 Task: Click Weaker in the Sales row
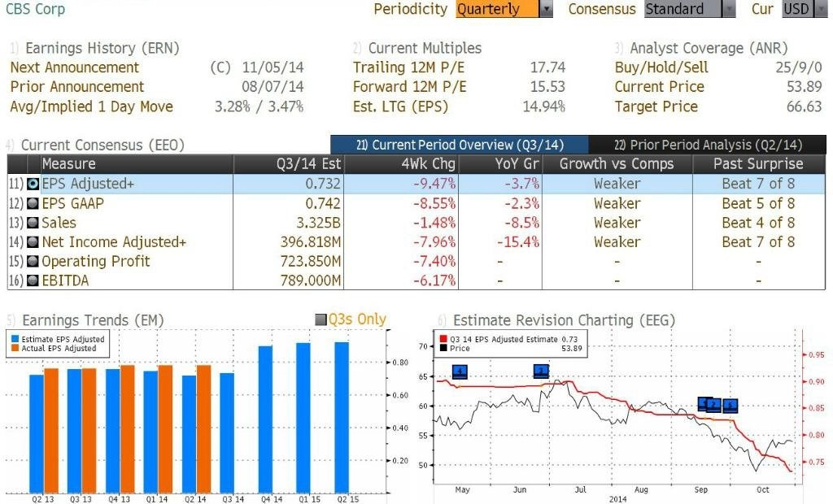(617, 223)
